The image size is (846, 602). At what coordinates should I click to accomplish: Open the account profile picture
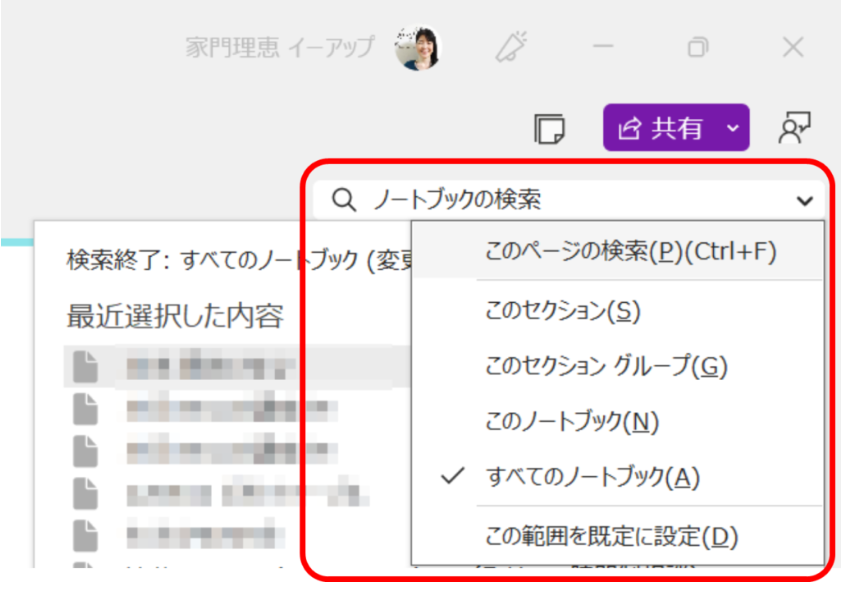click(x=417, y=47)
